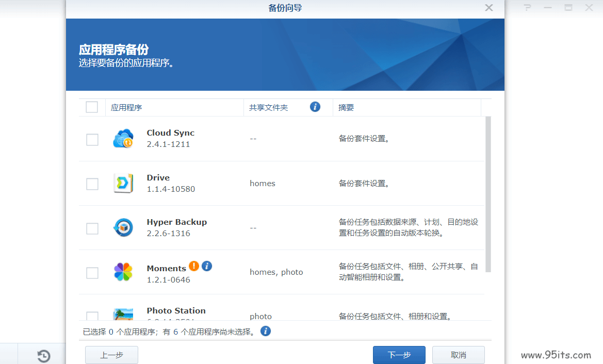Image resolution: width=603 pixels, height=364 pixels.
Task: Click the help question mark in the background window
Action: 527,8
